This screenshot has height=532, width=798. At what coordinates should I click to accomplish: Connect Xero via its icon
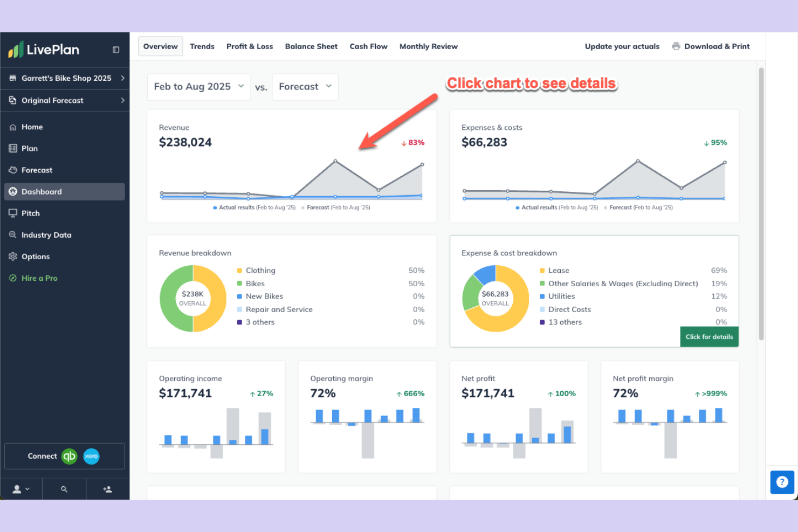coord(91,456)
